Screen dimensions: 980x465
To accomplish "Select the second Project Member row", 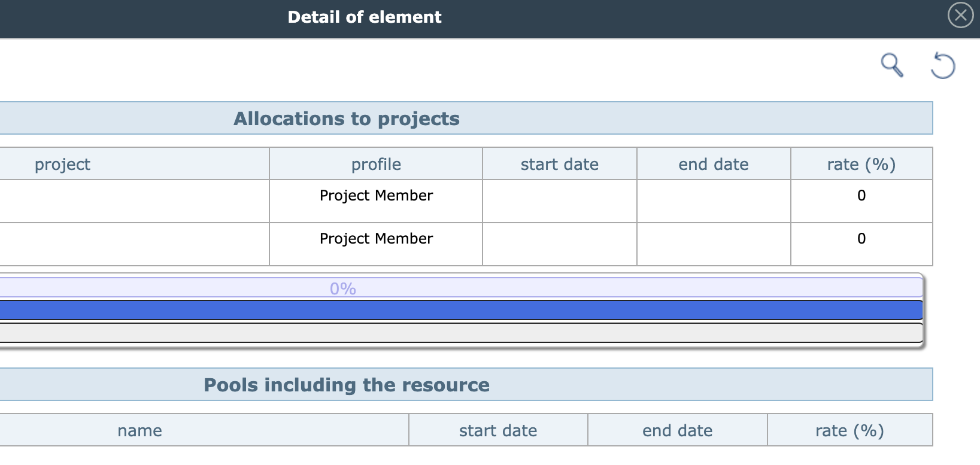I will click(x=376, y=239).
